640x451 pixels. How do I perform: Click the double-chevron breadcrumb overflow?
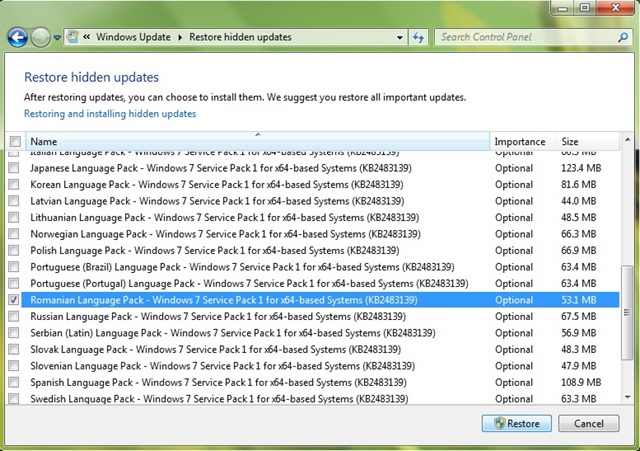(87, 37)
